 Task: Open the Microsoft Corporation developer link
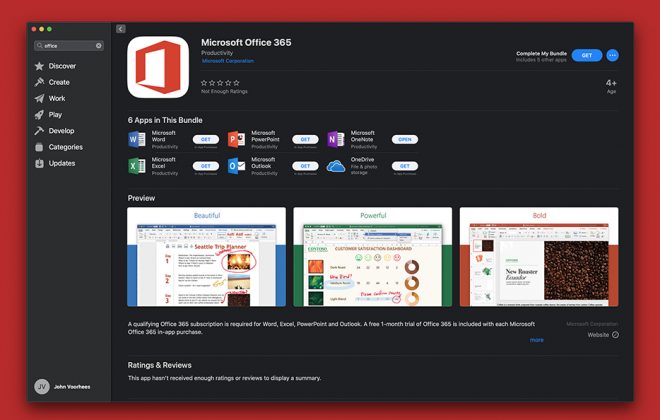[228, 61]
